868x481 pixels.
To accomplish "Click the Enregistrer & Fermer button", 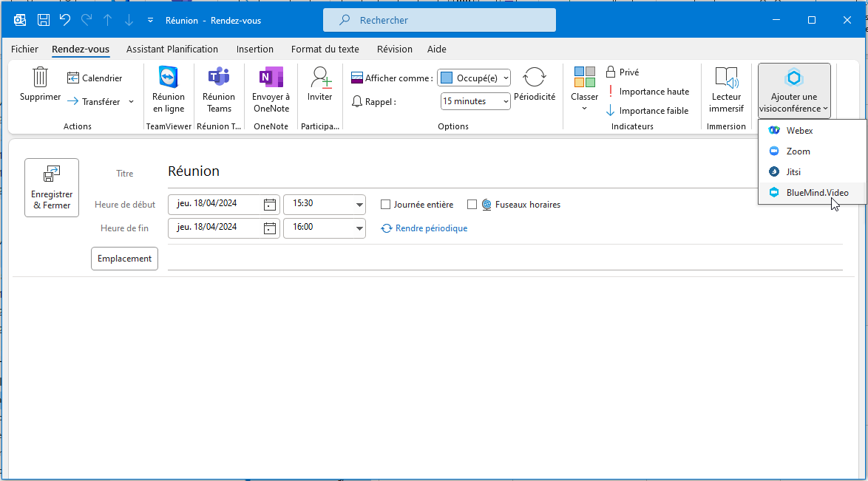I will coord(52,188).
